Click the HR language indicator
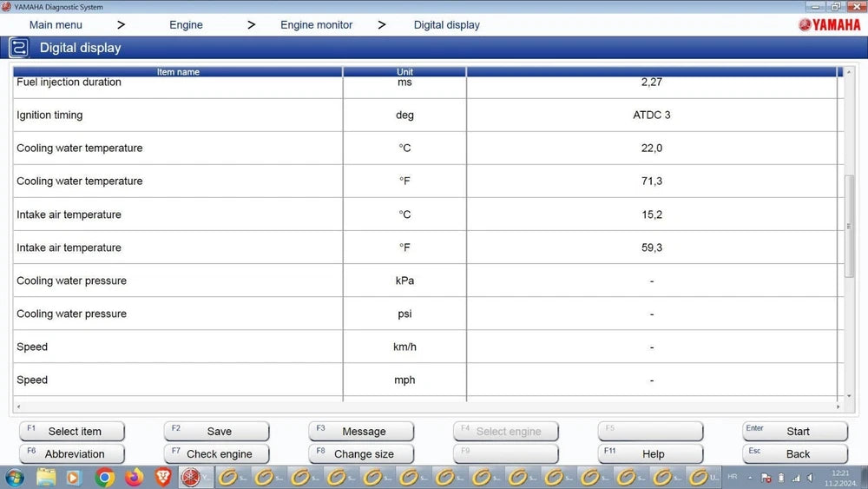 pos(733,477)
